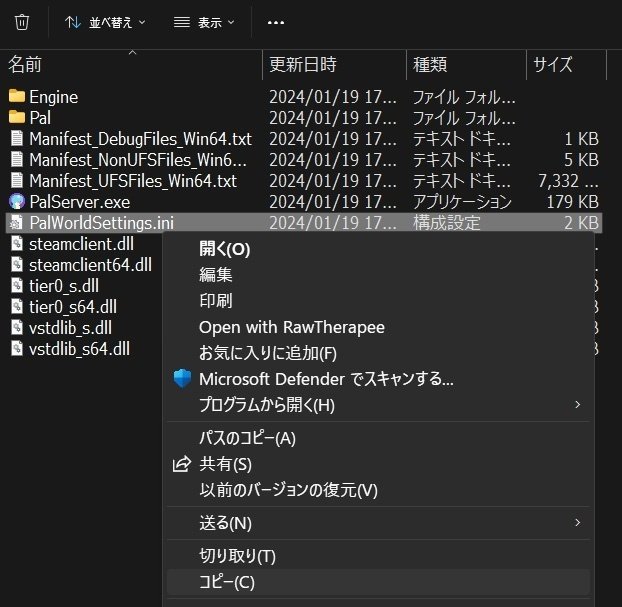Click the steamclient.dll file icon
Viewport: 622px width, 607px height.
point(17,244)
